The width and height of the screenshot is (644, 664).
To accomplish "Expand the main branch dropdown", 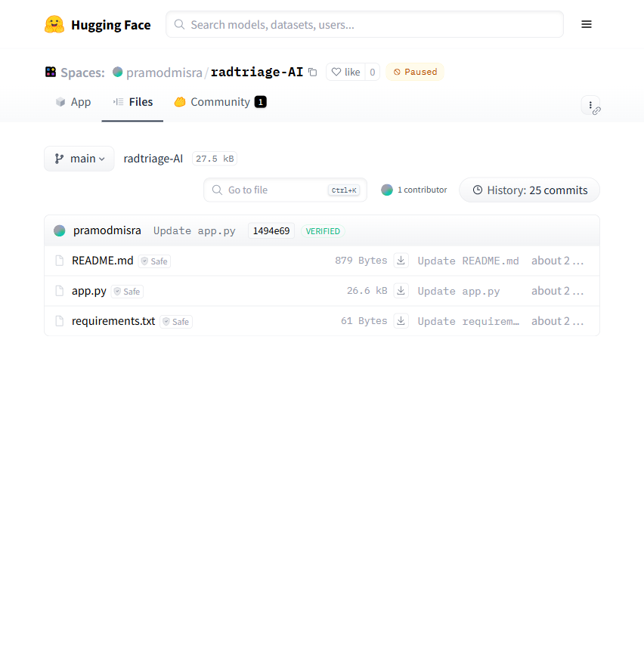I will (79, 159).
